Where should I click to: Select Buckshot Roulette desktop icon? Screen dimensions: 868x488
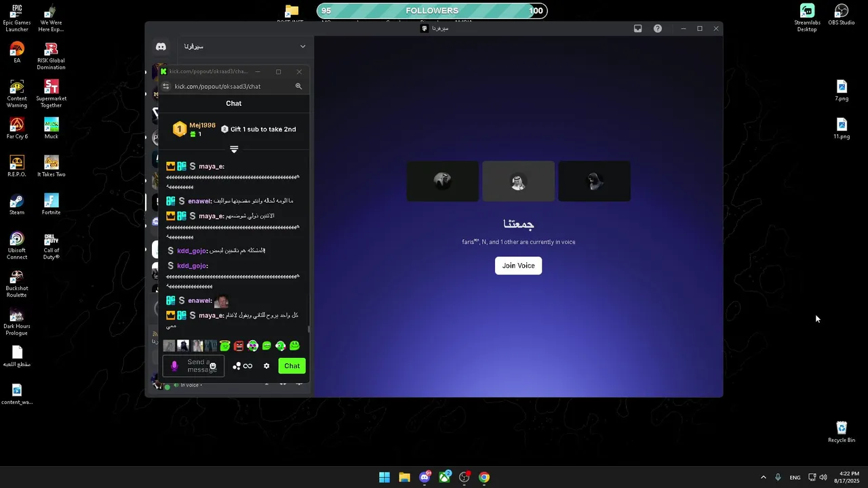click(x=17, y=284)
